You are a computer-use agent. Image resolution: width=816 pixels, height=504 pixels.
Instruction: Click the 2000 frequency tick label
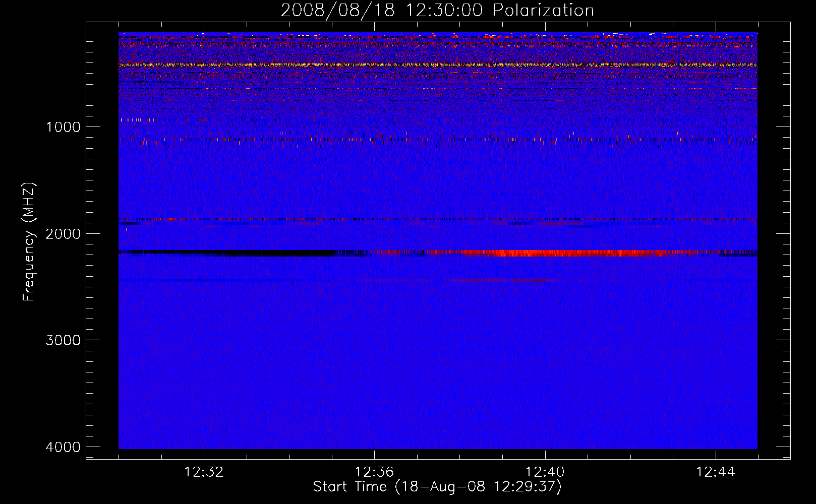click(x=63, y=234)
